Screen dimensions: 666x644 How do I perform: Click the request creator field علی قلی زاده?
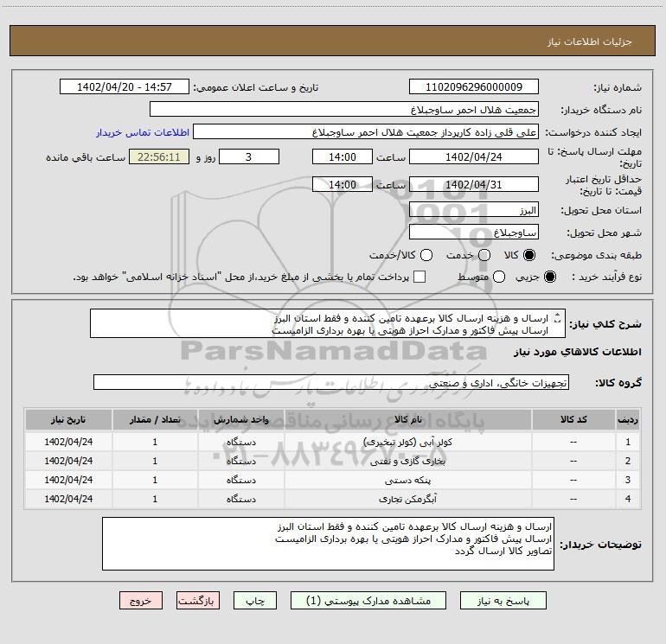(x=366, y=132)
